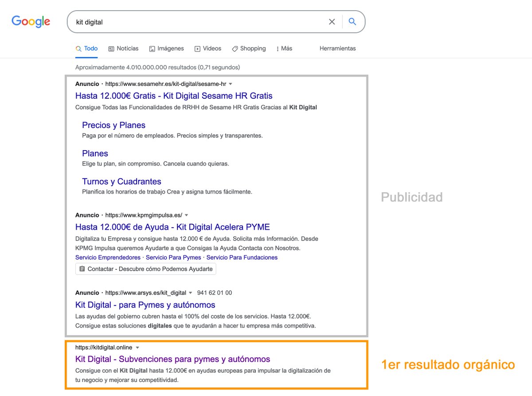Image resolution: width=532 pixels, height=396 pixels.
Task: Expand dropdown arrow next to sesamehr.es URL
Action: pos(231,84)
